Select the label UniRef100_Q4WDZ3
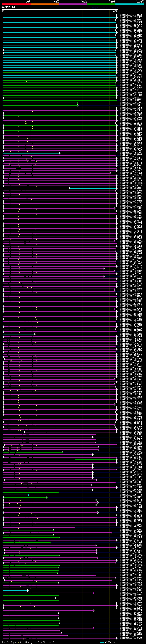The width and height of the screenshot is (146, 644). tap(131, 550)
